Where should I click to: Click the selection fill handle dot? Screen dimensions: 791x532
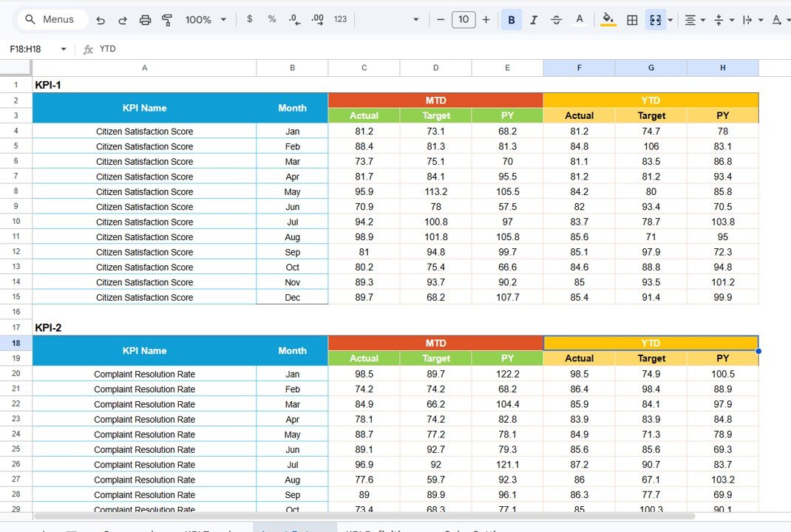pyautogui.click(x=758, y=351)
